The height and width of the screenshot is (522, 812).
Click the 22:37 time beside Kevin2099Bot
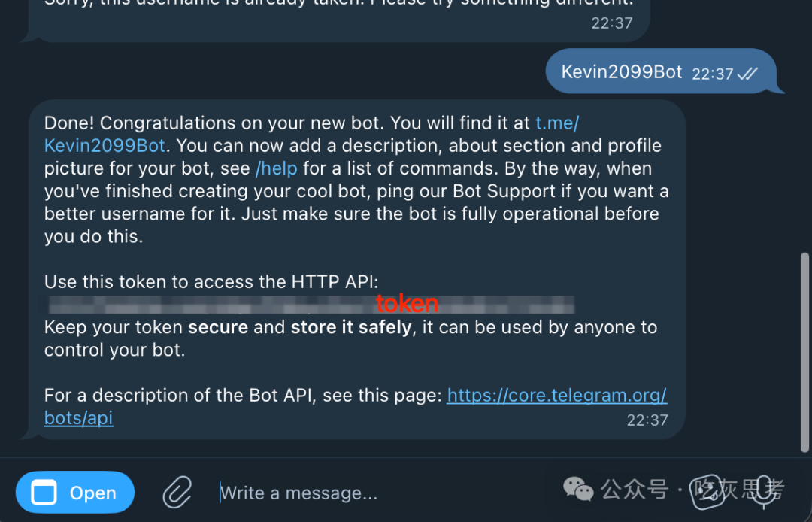click(x=712, y=74)
